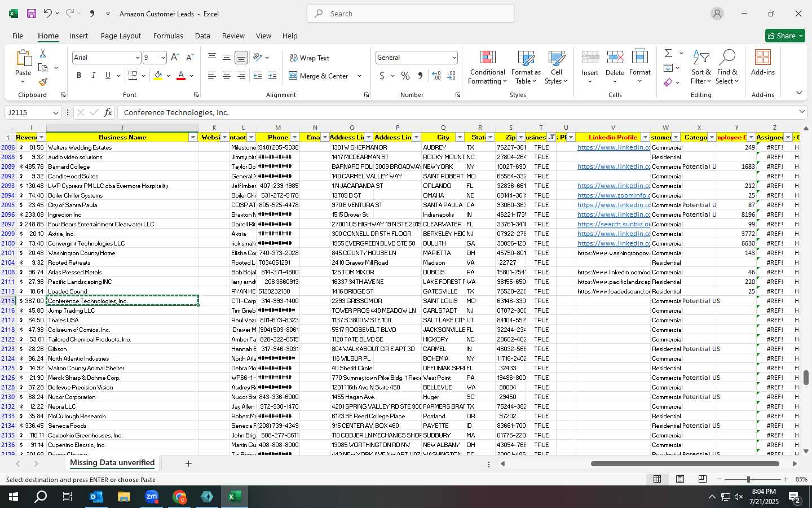Viewport: 812px width, 508px height.
Task: Toggle Underline formatting
Action: click(108, 76)
